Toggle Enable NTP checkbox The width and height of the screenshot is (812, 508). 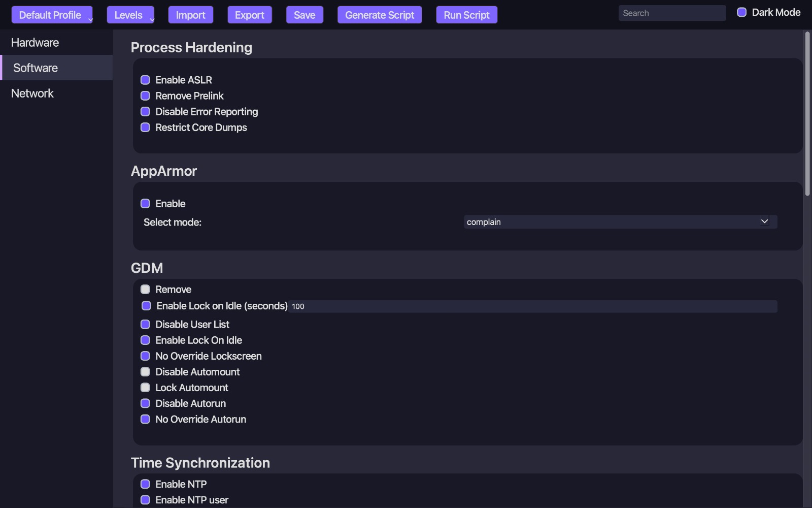(x=145, y=484)
